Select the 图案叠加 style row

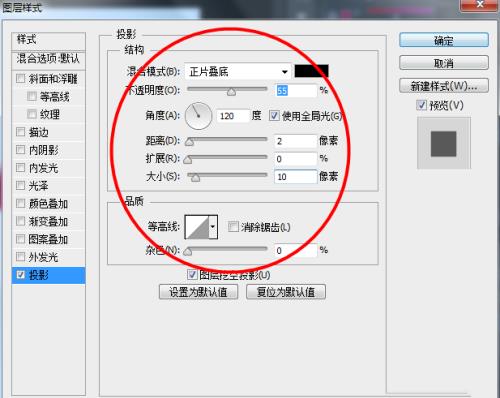[48, 239]
